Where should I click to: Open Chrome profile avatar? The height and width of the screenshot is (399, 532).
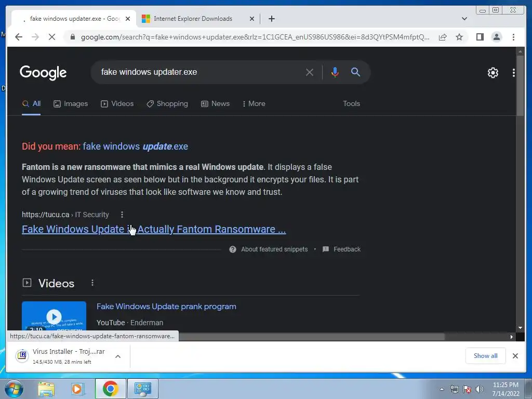pyautogui.click(x=496, y=37)
